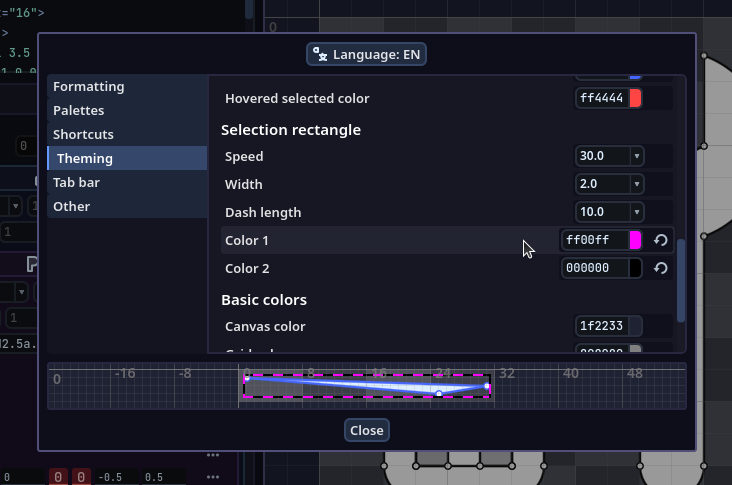Click the red Hovered selected color swatch
Screen dimensions: 732x485
(635, 98)
